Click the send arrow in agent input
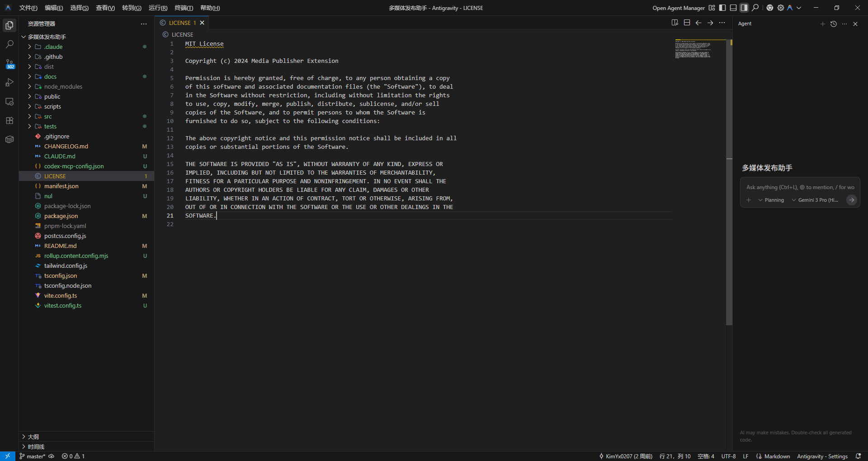Viewport: 868px width, 461px height. [851, 200]
